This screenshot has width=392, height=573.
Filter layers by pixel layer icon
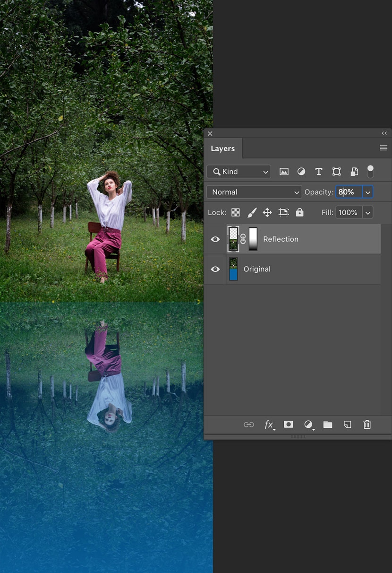point(284,172)
